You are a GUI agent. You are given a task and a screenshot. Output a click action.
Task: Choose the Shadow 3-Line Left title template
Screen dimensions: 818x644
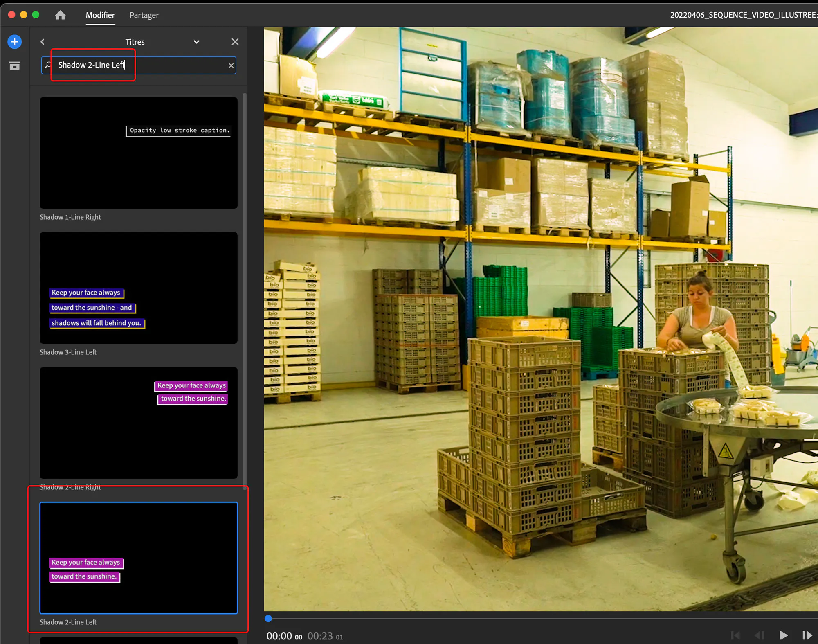tap(139, 288)
